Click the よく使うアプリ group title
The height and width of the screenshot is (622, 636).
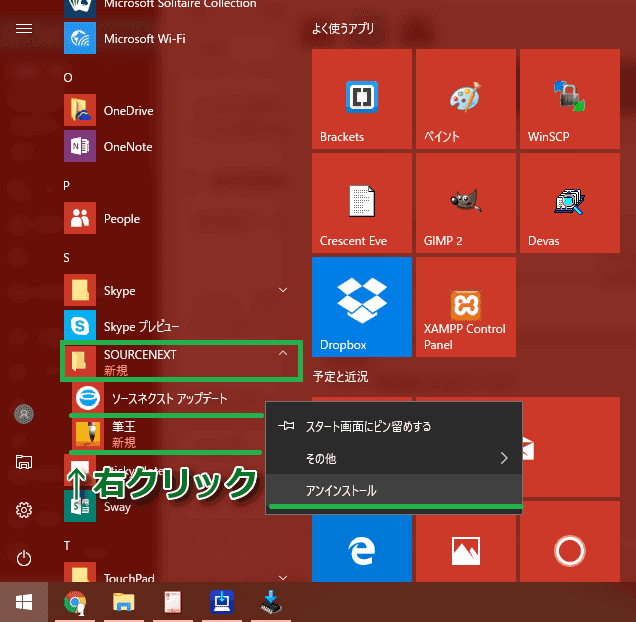[343, 28]
